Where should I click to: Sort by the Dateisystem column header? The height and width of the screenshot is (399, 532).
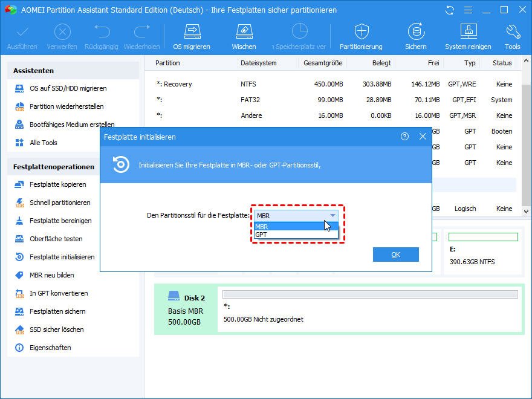point(259,63)
